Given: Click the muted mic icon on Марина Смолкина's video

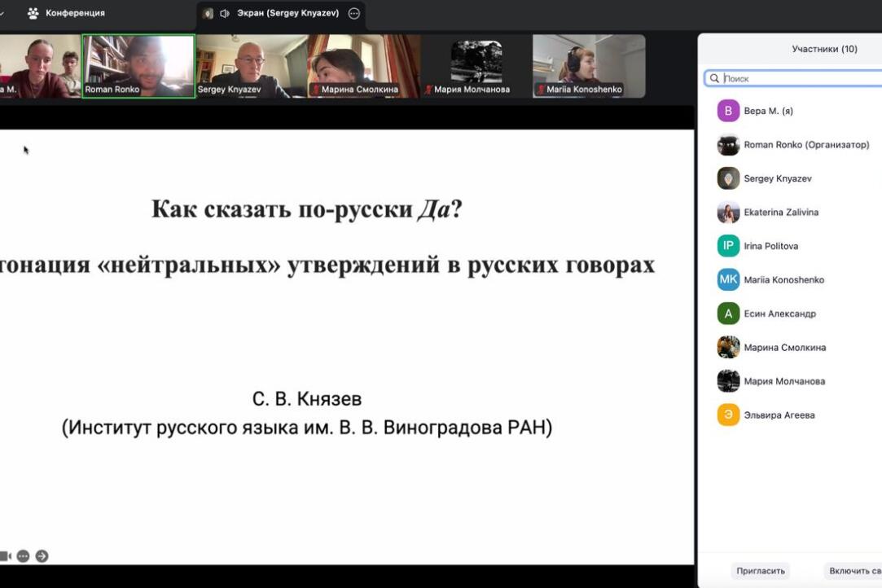Looking at the screenshot, I should pyautogui.click(x=315, y=90).
